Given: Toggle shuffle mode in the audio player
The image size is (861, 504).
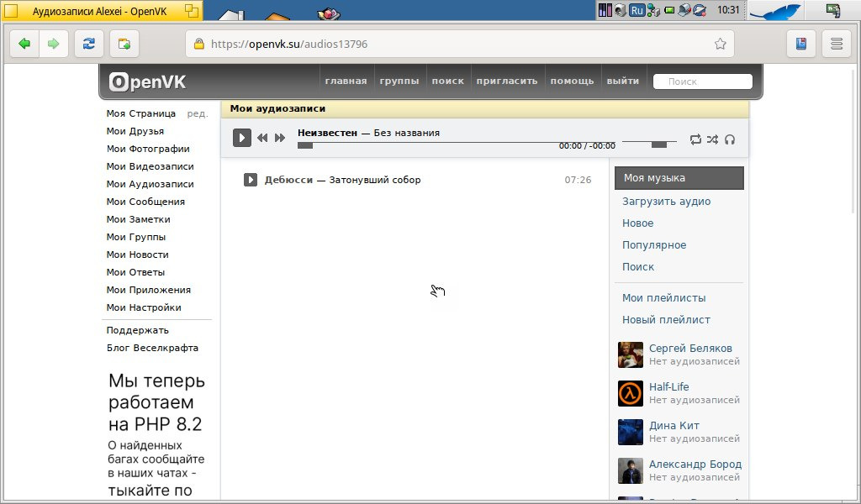Looking at the screenshot, I should point(713,139).
